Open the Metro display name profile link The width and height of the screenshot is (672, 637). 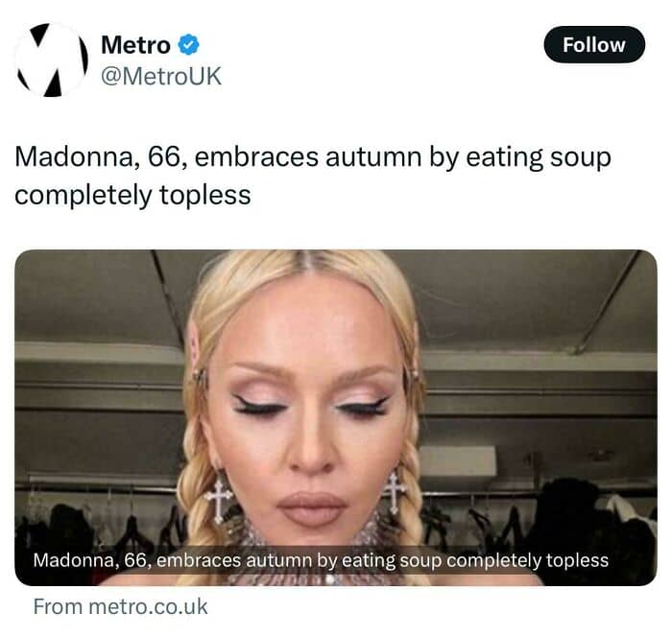pyautogui.click(x=136, y=45)
